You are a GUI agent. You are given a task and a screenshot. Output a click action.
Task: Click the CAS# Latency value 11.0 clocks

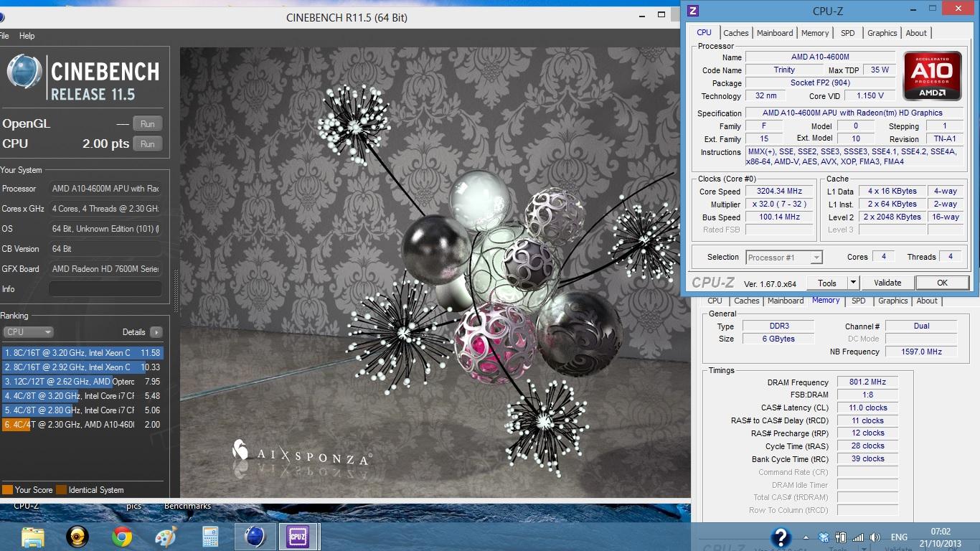tap(867, 408)
